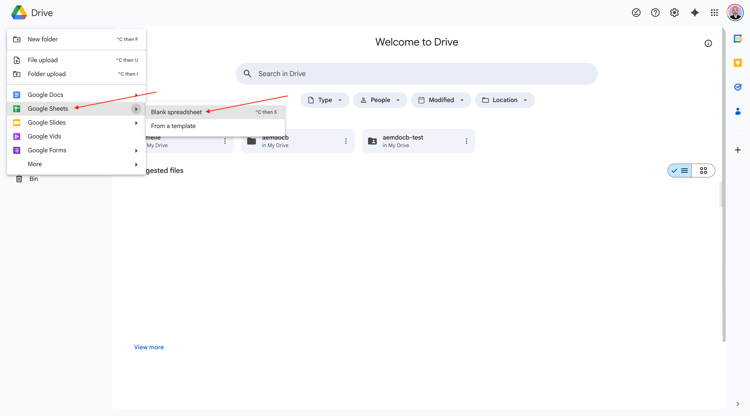This screenshot has height=416, width=750.
Task: Select Google Docs in the new menu
Action: point(76,95)
